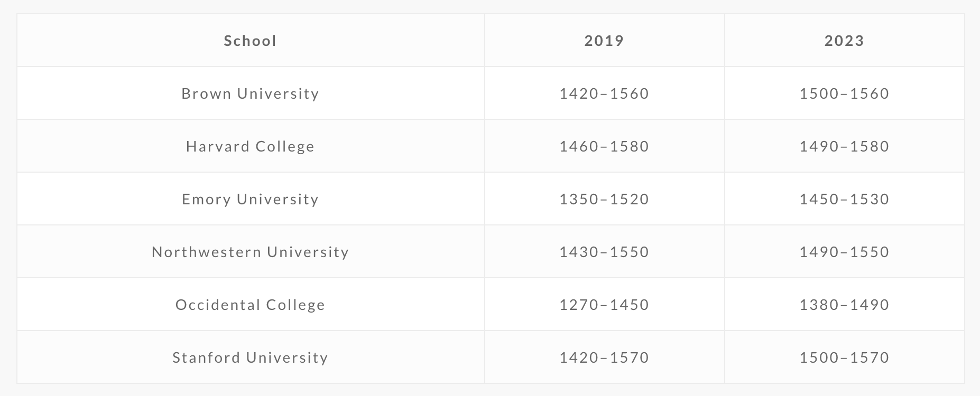This screenshot has height=396, width=980.
Task: Click Emory's 2019 score range 1350–1520
Action: click(x=604, y=199)
